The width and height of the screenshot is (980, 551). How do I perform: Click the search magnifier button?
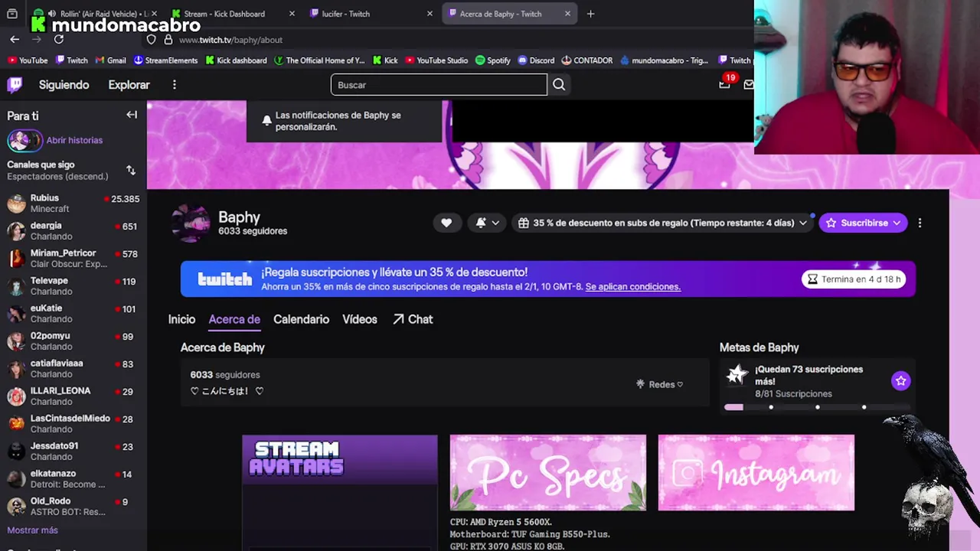click(x=559, y=85)
